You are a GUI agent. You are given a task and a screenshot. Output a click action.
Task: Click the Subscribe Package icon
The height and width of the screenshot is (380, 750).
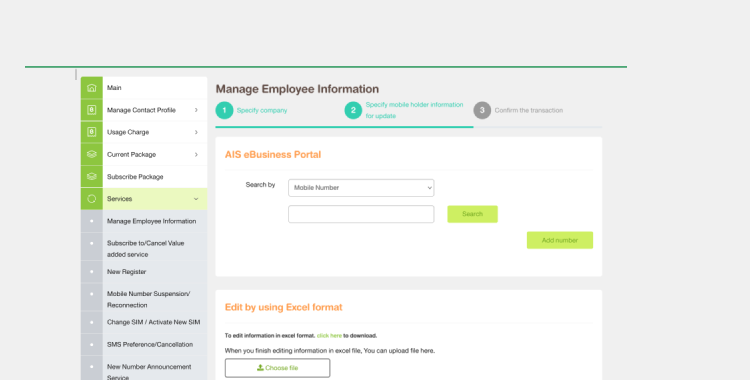[x=92, y=177]
